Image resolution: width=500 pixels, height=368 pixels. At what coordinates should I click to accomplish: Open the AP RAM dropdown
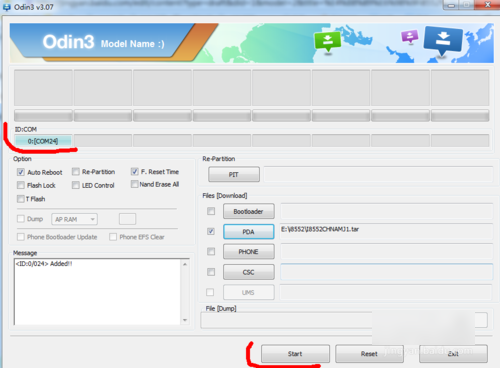(74, 219)
